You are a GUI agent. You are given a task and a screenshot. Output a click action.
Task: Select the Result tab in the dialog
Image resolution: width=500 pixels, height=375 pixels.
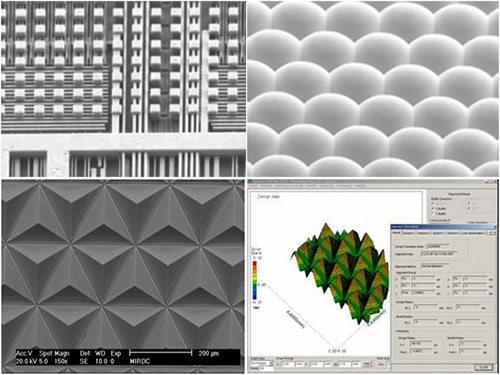(x=396, y=233)
